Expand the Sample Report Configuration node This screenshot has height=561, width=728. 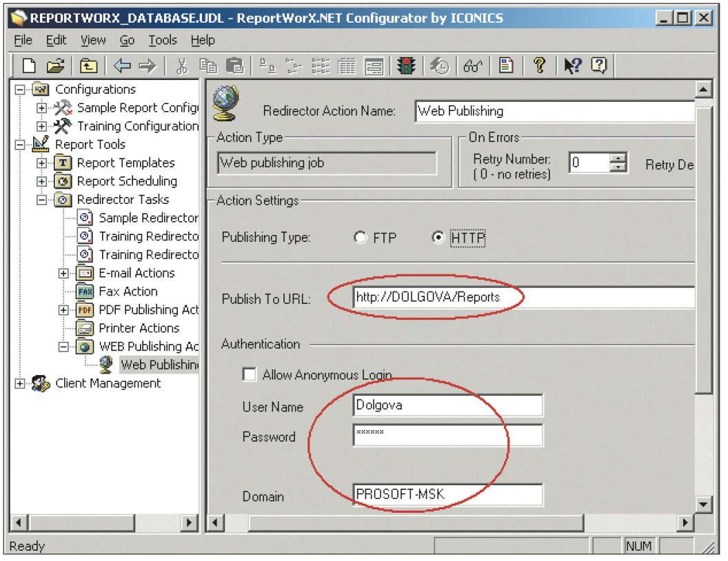pos(41,108)
